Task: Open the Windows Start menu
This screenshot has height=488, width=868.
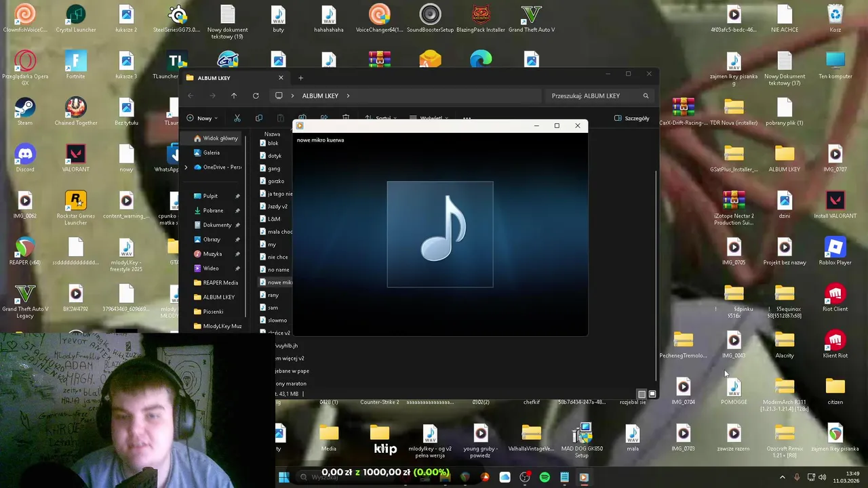Action: (x=283, y=477)
